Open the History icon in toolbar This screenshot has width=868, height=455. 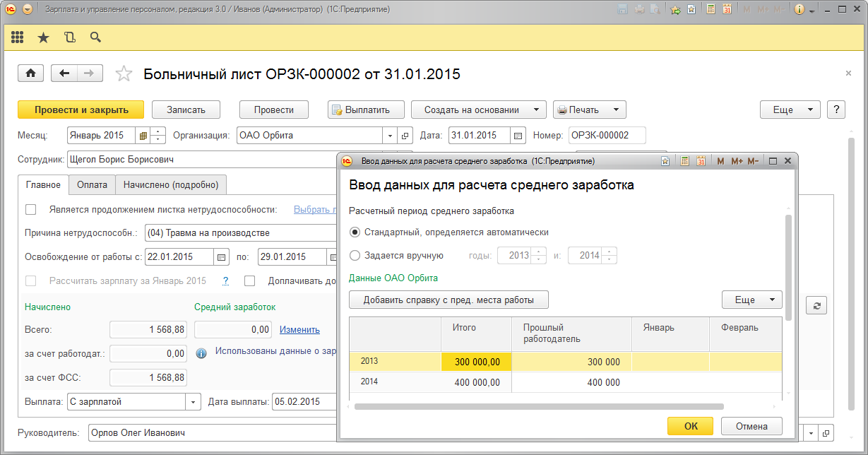click(x=69, y=37)
